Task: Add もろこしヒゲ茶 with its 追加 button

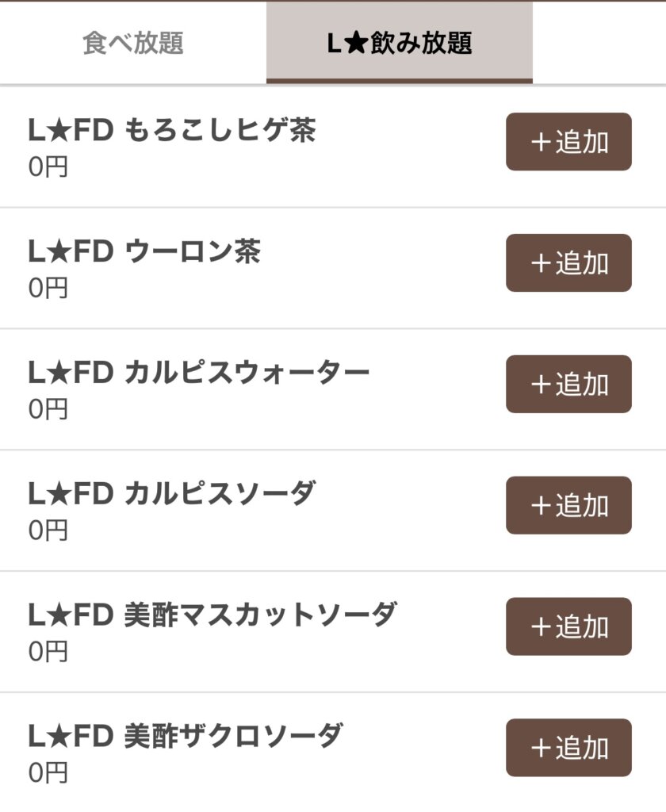Action: [x=568, y=142]
